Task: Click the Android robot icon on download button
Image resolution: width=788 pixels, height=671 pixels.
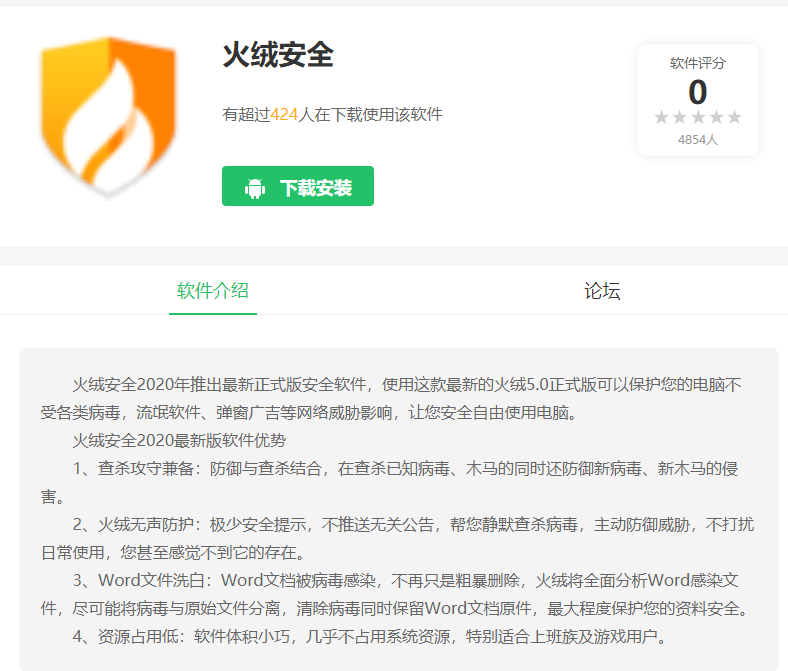Action: point(255,188)
